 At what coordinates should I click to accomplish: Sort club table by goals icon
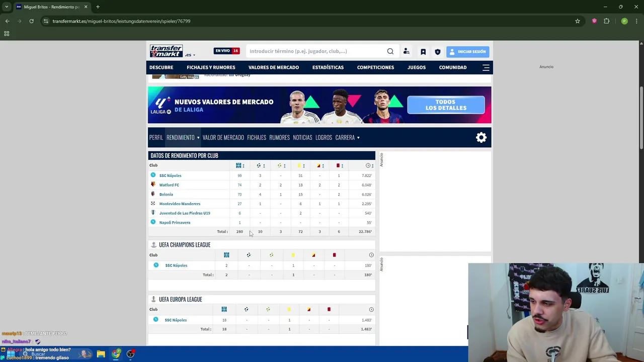[261, 165]
